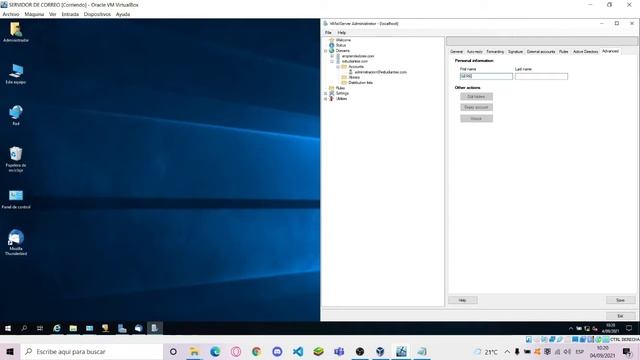This screenshot has width=640, height=360.
Task: Click the Unlock button
Action: 476,118
